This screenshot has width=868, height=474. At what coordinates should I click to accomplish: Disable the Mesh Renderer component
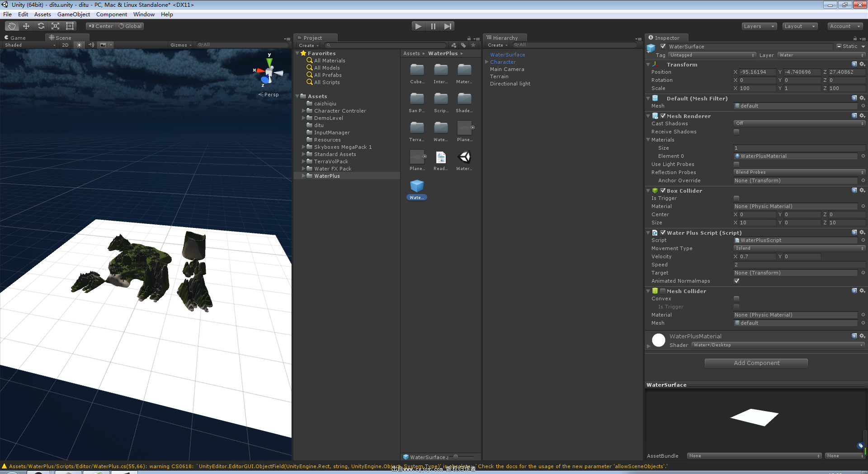pos(663,116)
